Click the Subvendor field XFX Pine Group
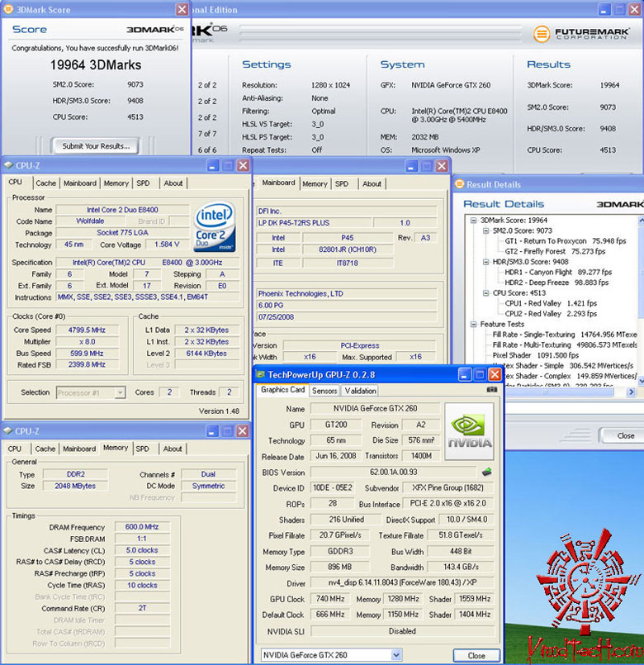 pyautogui.click(x=447, y=487)
